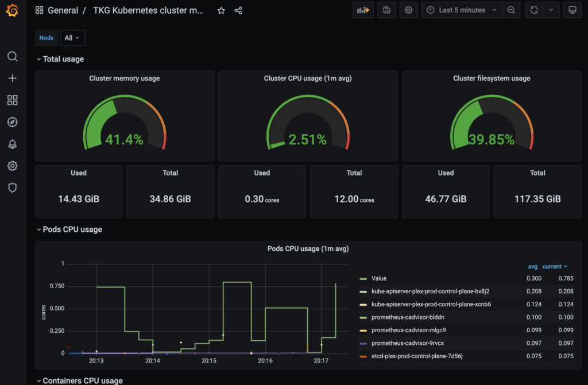This screenshot has width=588, height=385.
Task: Click the Add panel icon
Action: click(363, 10)
